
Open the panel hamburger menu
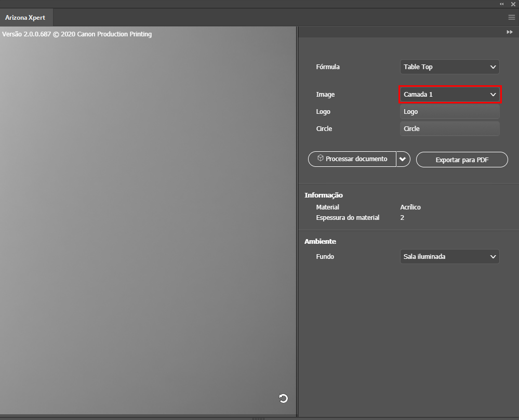(x=511, y=17)
